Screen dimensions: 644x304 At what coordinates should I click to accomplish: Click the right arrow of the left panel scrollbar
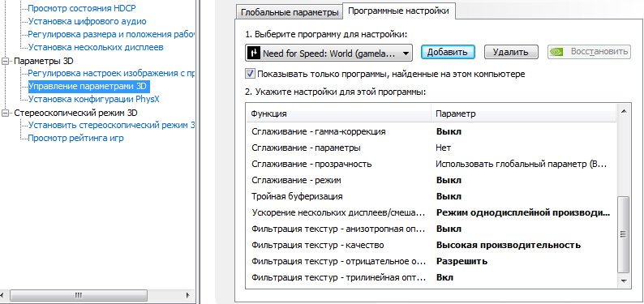pyautogui.click(x=187, y=295)
